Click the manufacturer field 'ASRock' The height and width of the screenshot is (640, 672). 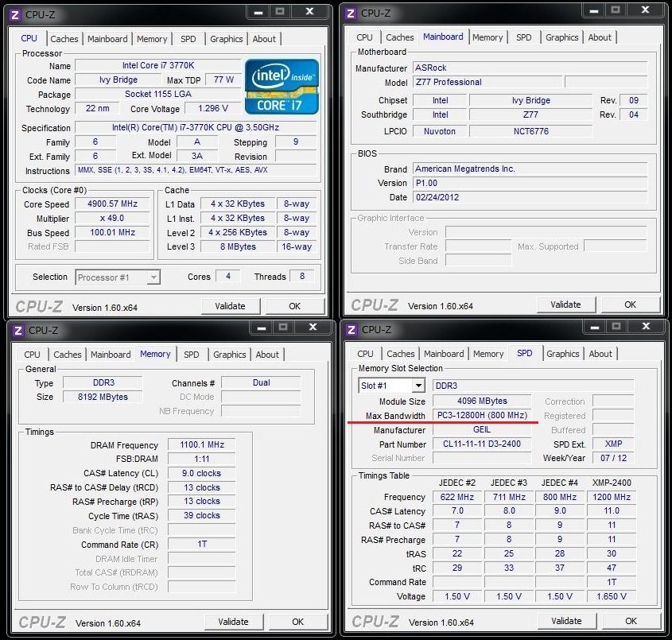click(x=530, y=68)
